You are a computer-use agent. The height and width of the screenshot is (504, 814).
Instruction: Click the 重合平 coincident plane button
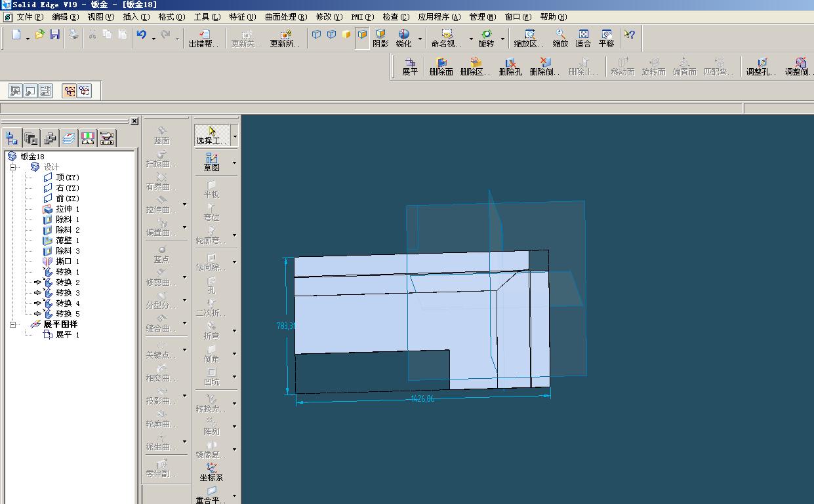coord(211,495)
